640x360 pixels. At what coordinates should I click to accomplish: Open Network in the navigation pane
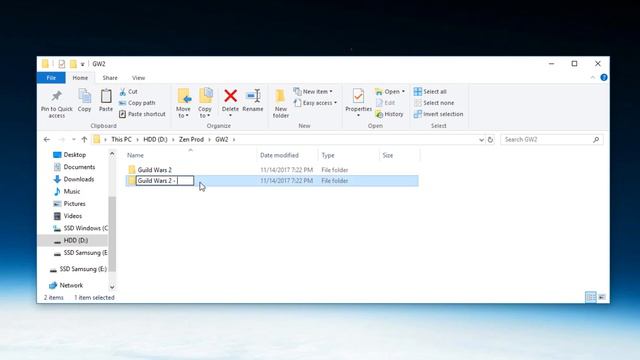click(x=66, y=285)
